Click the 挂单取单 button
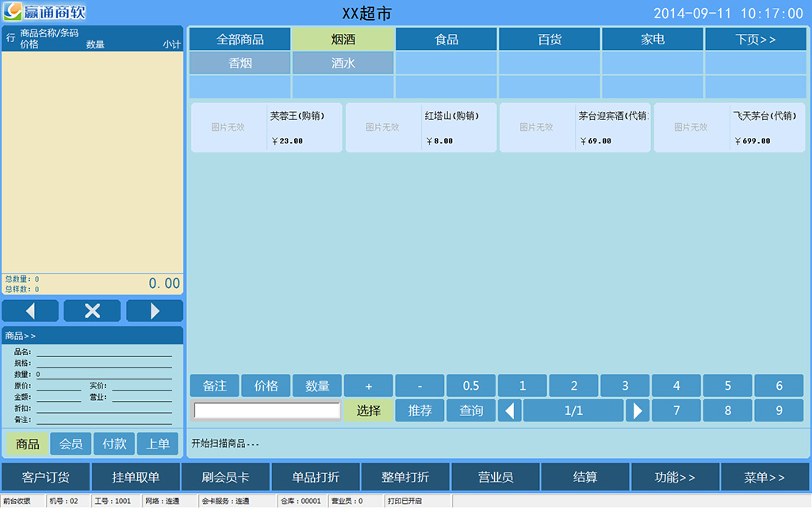812x508 pixels. tap(136, 477)
